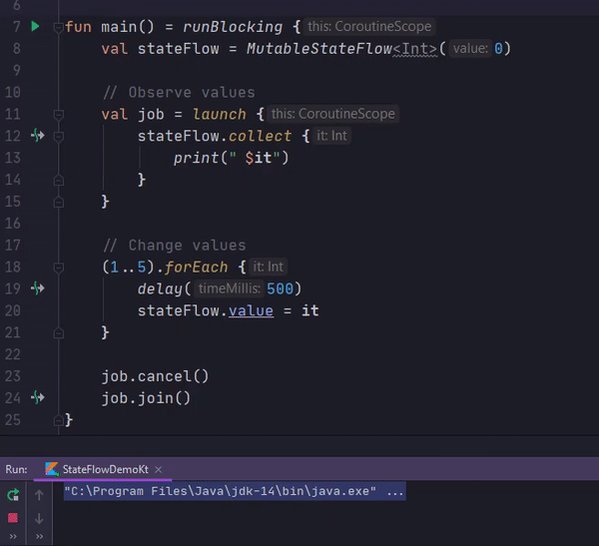Click the '// Change values' comment
This screenshot has height=546, width=599.
click(x=175, y=245)
